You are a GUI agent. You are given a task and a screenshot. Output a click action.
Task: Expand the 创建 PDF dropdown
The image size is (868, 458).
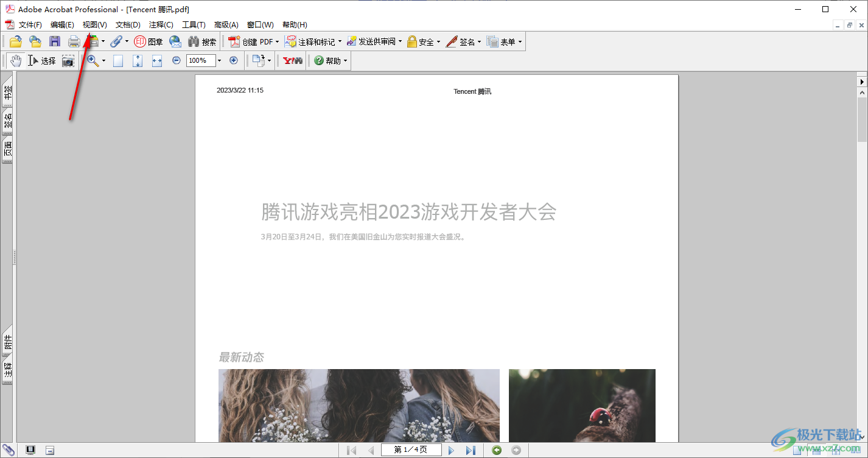click(277, 41)
